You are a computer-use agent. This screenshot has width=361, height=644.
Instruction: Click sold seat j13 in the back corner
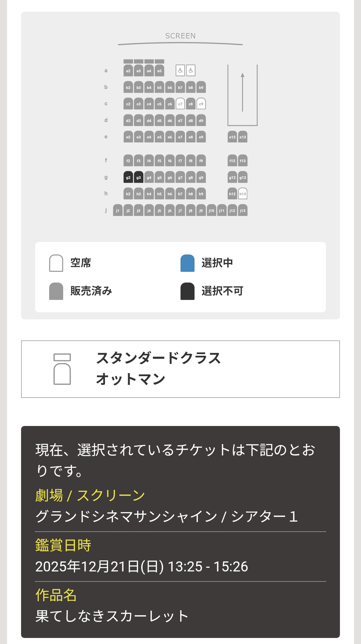point(243,211)
